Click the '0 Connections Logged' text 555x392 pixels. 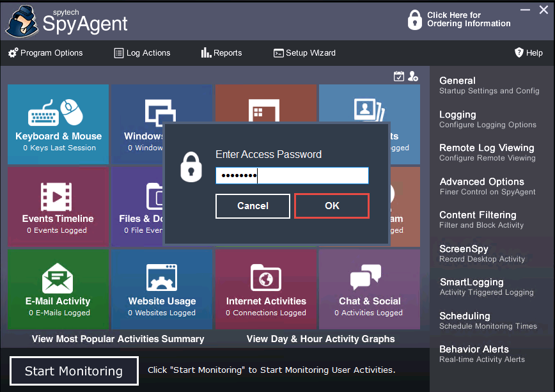pos(266,313)
